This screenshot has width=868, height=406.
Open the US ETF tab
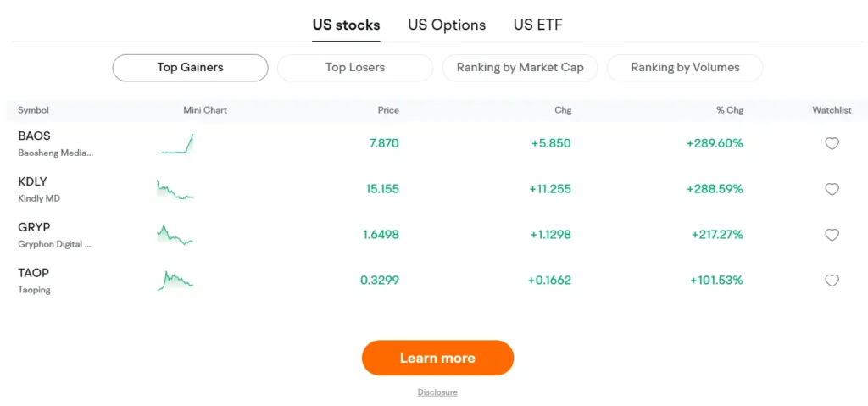tap(537, 25)
